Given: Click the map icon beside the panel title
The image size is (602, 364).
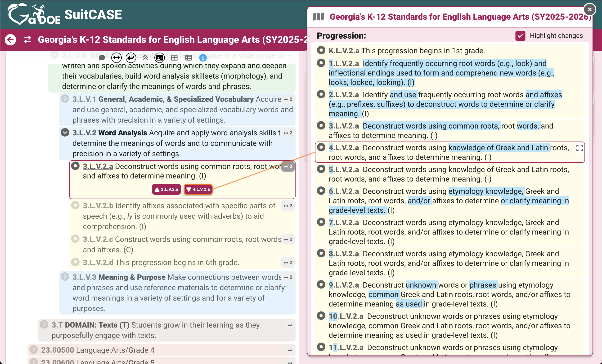Looking at the screenshot, I should tap(318, 17).
